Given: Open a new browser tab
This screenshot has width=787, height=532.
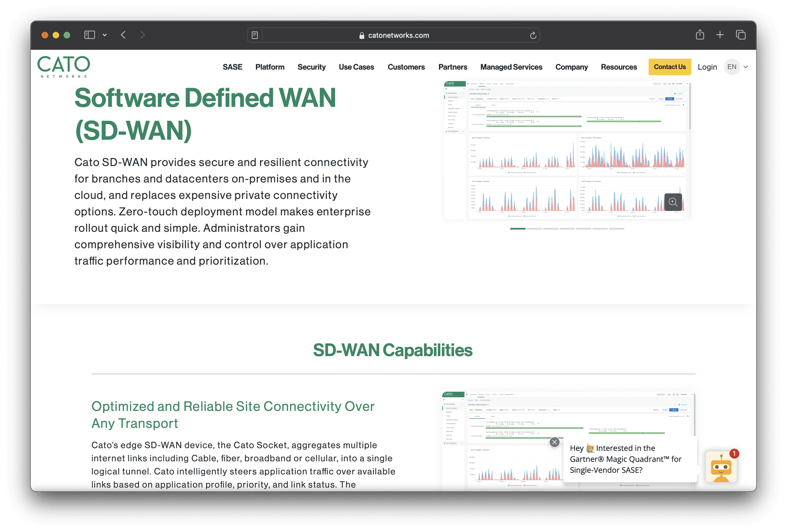Looking at the screenshot, I should (x=720, y=35).
